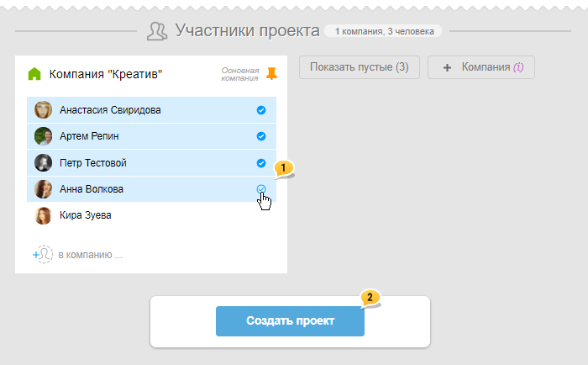This screenshot has width=588, height=365.
Task: Open Кира Зуева's avatar
Action: pos(43,215)
